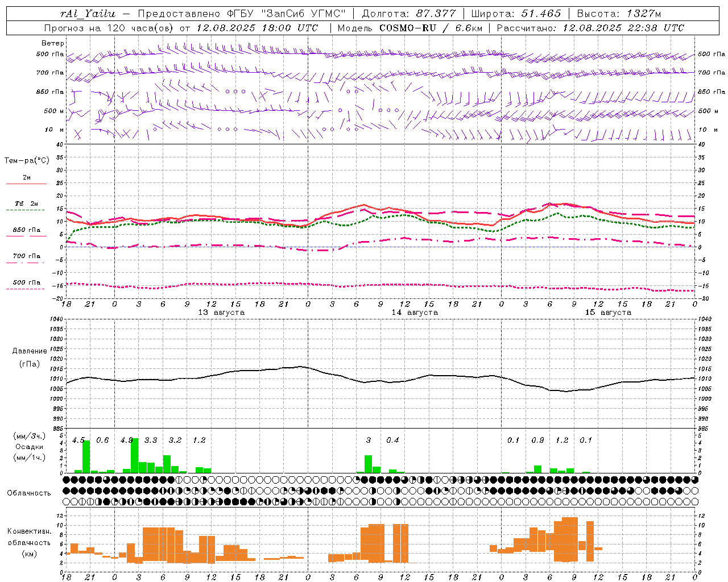Click the Облачность row label
The width and height of the screenshot is (728, 582).
point(29,493)
